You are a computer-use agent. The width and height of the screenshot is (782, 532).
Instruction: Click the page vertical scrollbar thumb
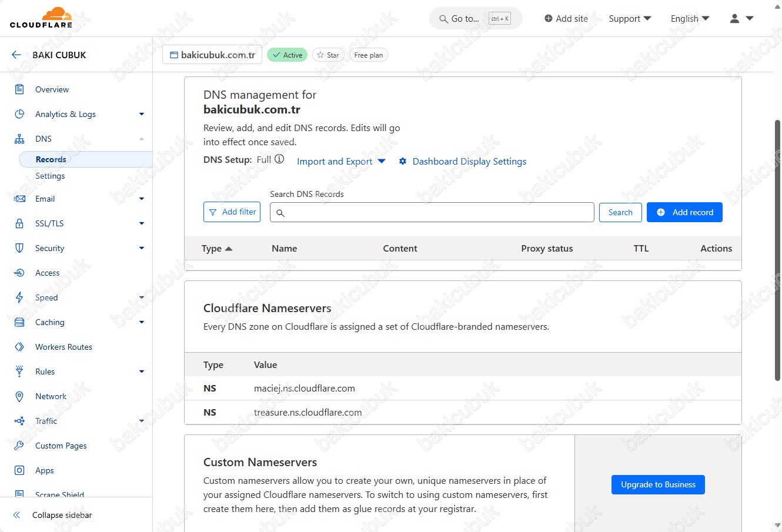(777, 250)
